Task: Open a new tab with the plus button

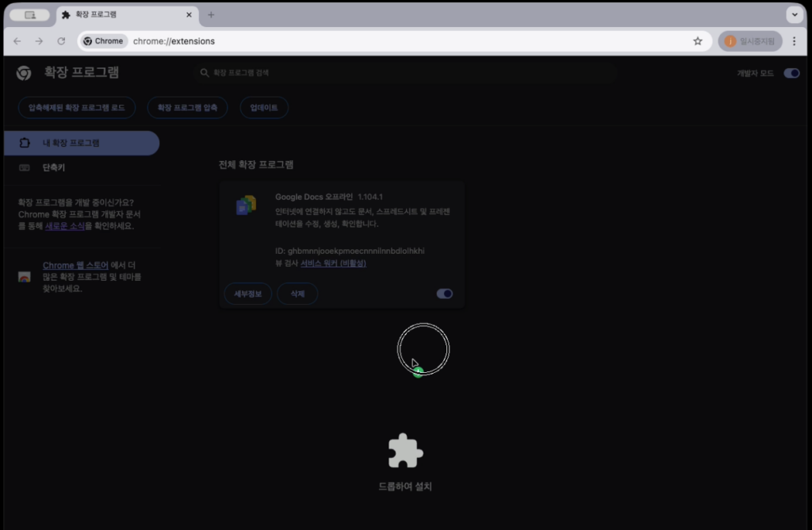Action: (211, 15)
